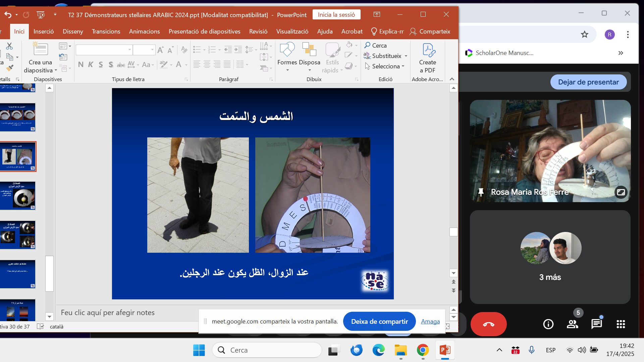This screenshot has height=362, width=644.
Task: Toggle bold (N) formatting
Action: (81, 64)
